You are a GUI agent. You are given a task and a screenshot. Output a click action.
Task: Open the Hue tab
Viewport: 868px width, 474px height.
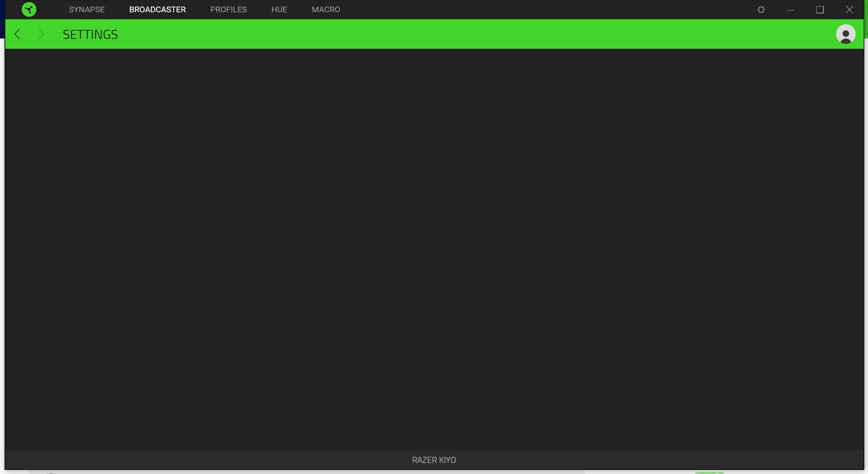[x=279, y=9]
